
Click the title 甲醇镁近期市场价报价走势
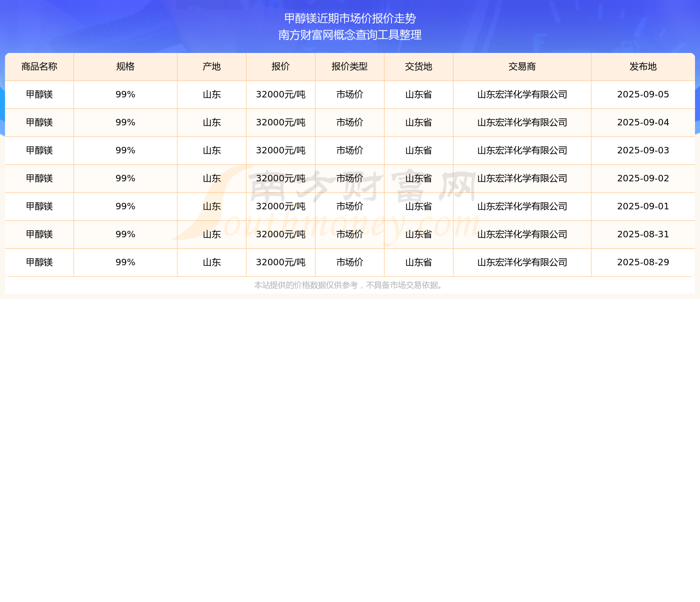tap(350, 18)
